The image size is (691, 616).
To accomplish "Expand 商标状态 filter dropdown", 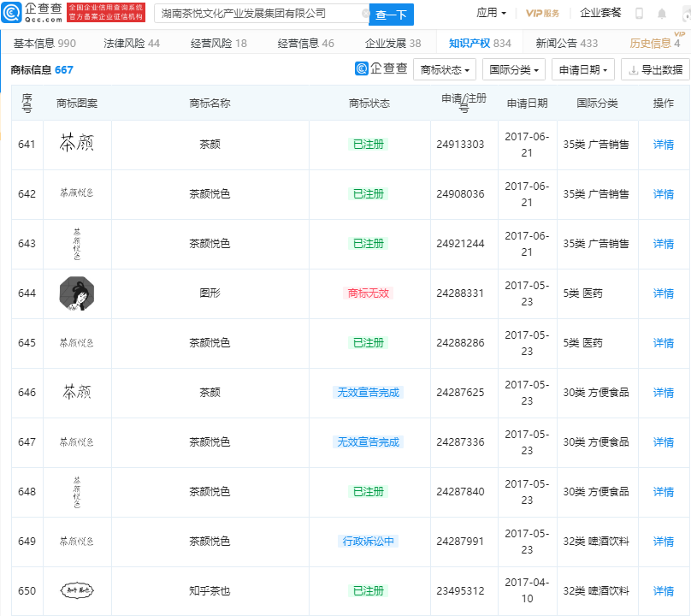I will pyautogui.click(x=445, y=69).
